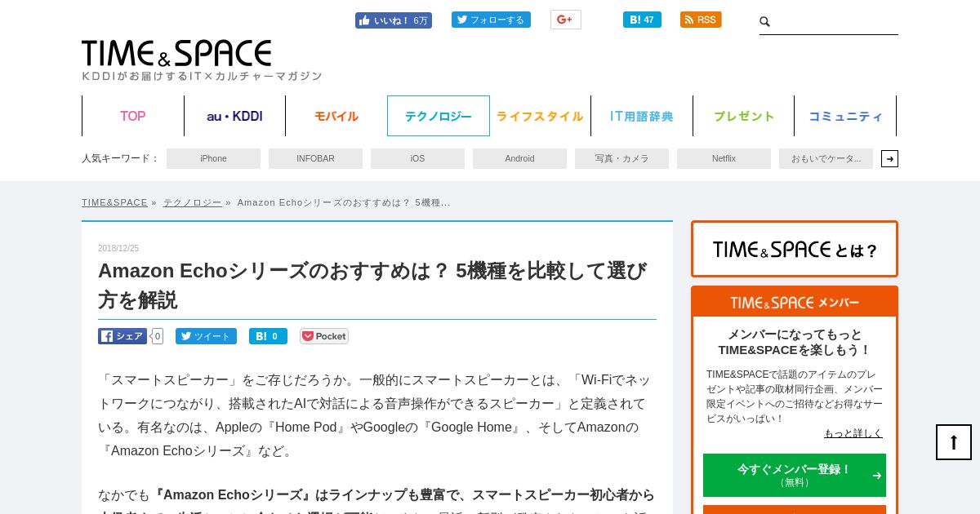Open the au・KDDI navigation tab
Screen dimensions: 980x514
(234, 116)
